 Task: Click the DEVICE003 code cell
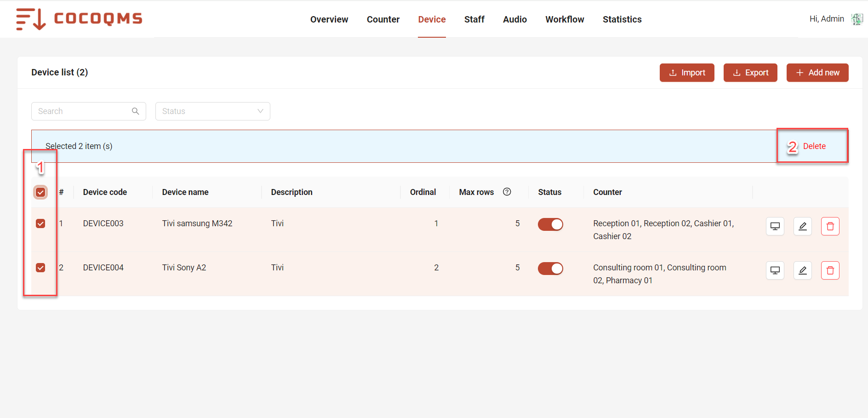click(103, 223)
